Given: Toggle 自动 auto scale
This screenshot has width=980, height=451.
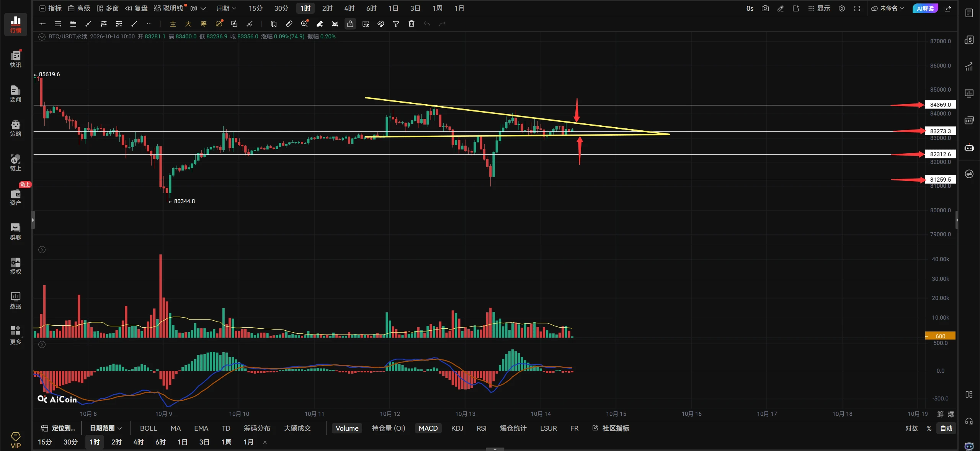Looking at the screenshot, I should tap(946, 428).
